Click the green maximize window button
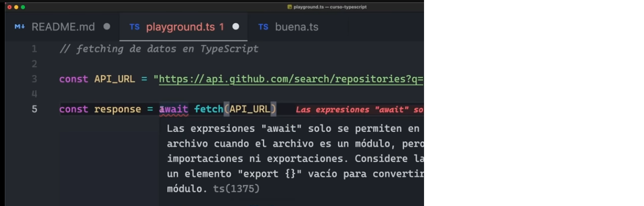644x206 pixels. (x=23, y=7)
